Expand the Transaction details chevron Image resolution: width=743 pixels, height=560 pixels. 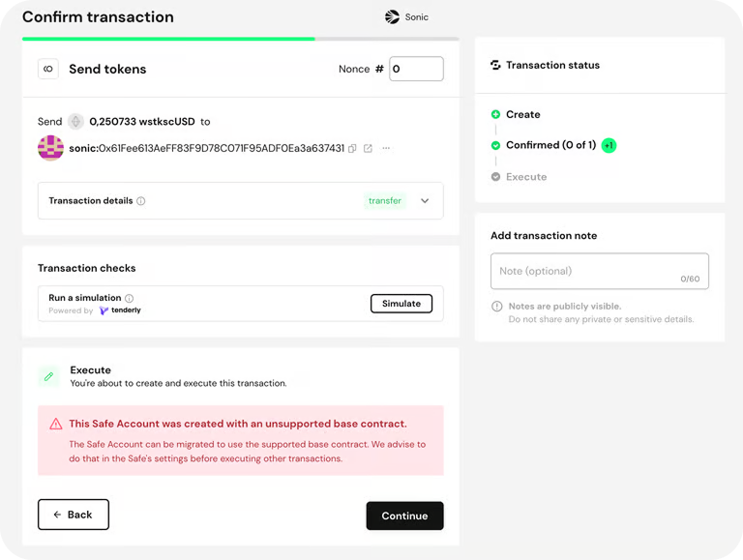[425, 201]
